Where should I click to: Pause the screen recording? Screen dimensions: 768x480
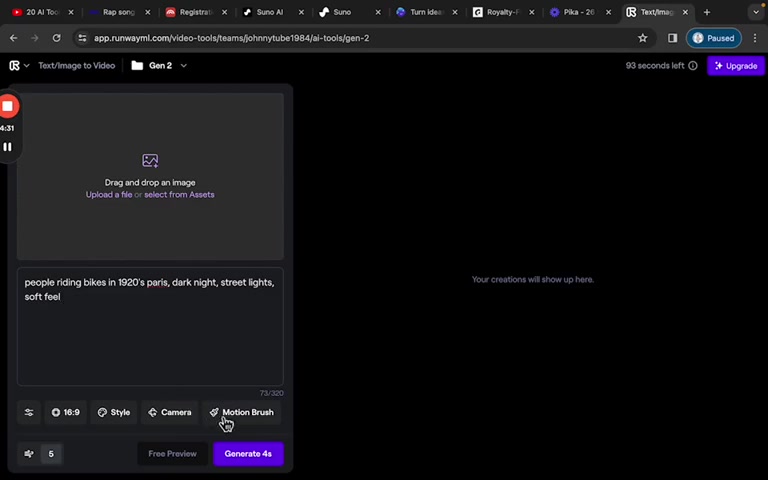[7, 147]
